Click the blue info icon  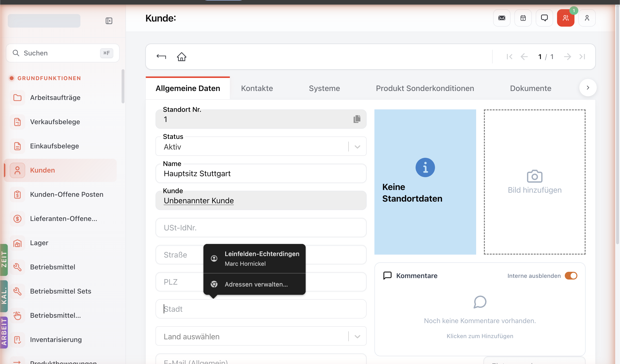(x=425, y=167)
